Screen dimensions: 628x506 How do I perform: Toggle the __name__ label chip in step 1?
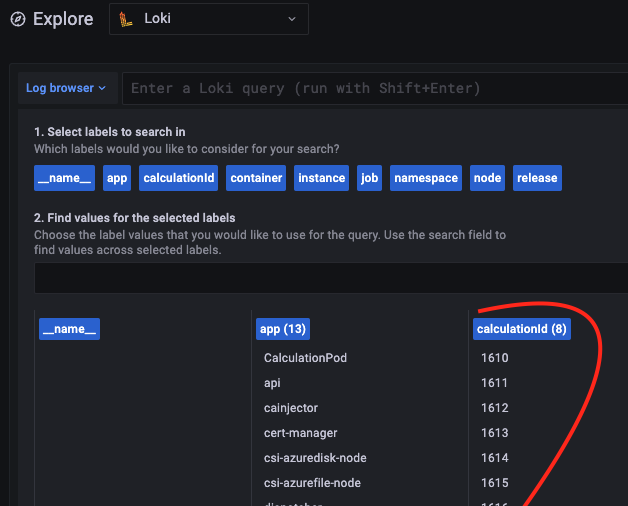pos(64,178)
